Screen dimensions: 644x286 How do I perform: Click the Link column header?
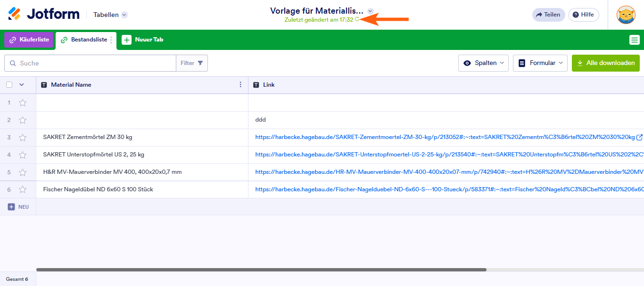click(x=446, y=85)
